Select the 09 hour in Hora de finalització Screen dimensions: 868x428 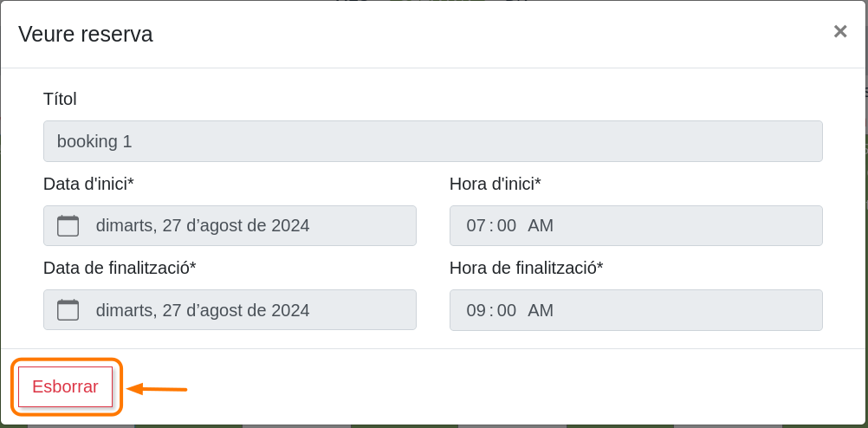pos(476,310)
